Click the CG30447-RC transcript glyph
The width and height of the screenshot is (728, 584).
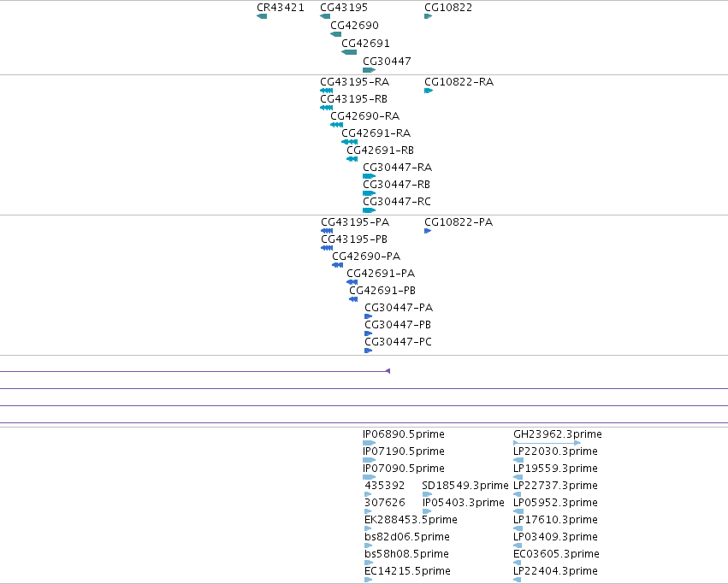369,210
